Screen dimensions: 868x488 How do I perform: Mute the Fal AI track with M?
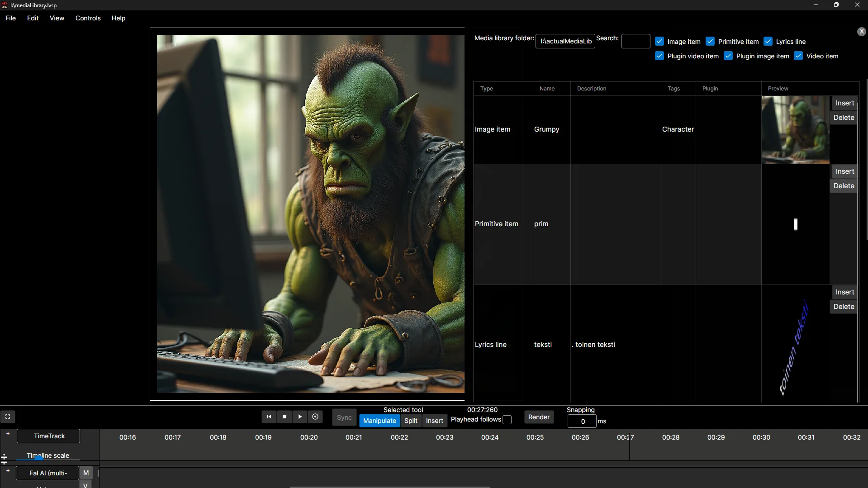(86, 473)
